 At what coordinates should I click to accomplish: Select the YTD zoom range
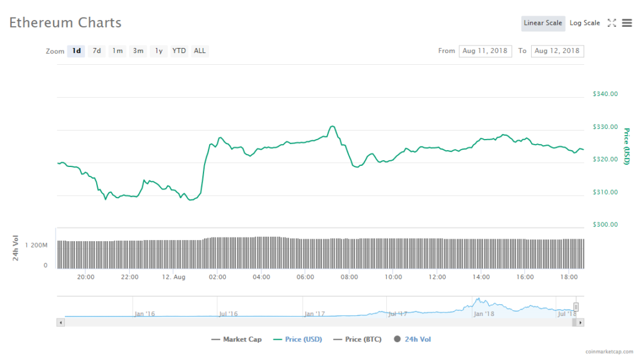(179, 51)
